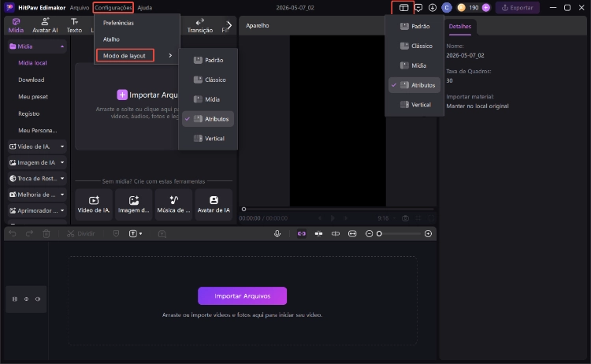Expand the Melhoria de ... sidebar section
The width and height of the screenshot is (591, 364).
[x=62, y=195]
